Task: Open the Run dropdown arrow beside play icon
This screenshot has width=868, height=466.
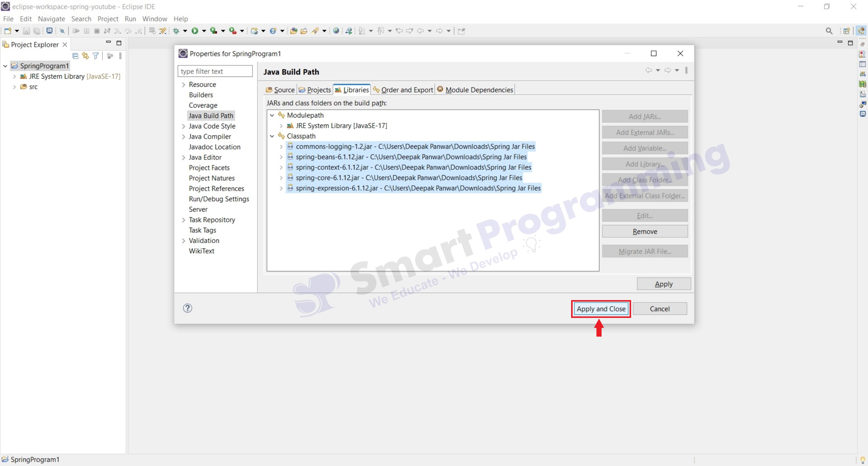Action: (x=204, y=31)
